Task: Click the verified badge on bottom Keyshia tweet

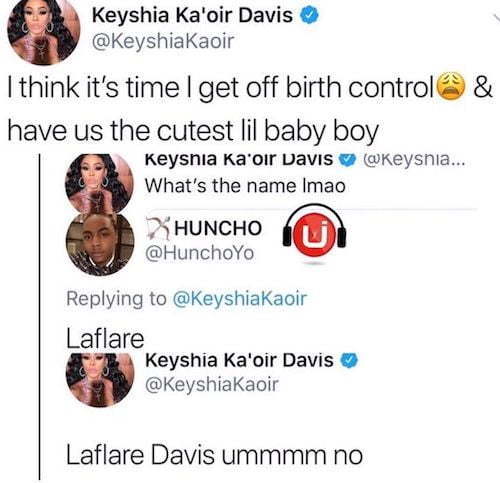Action: (x=349, y=361)
